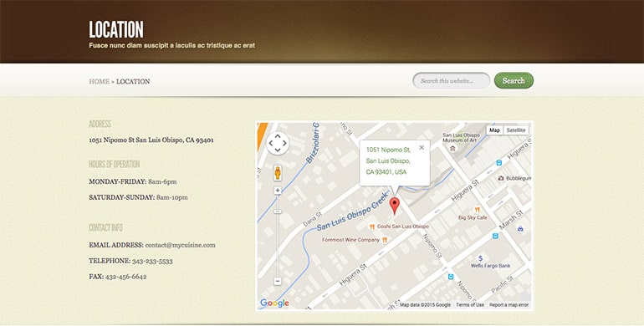
Task: Click the transit stop icon on Marsh St
Action: click(x=495, y=236)
